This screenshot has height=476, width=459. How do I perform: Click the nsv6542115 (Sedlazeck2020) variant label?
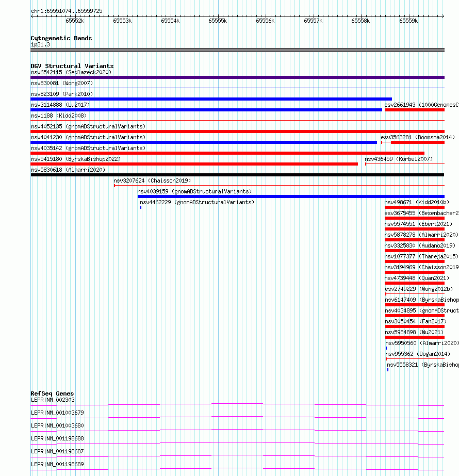tap(71, 72)
